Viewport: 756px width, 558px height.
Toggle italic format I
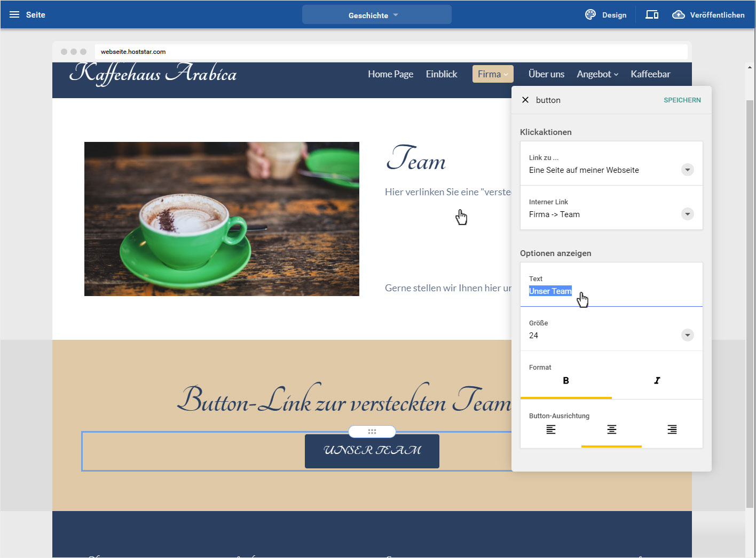pos(657,380)
